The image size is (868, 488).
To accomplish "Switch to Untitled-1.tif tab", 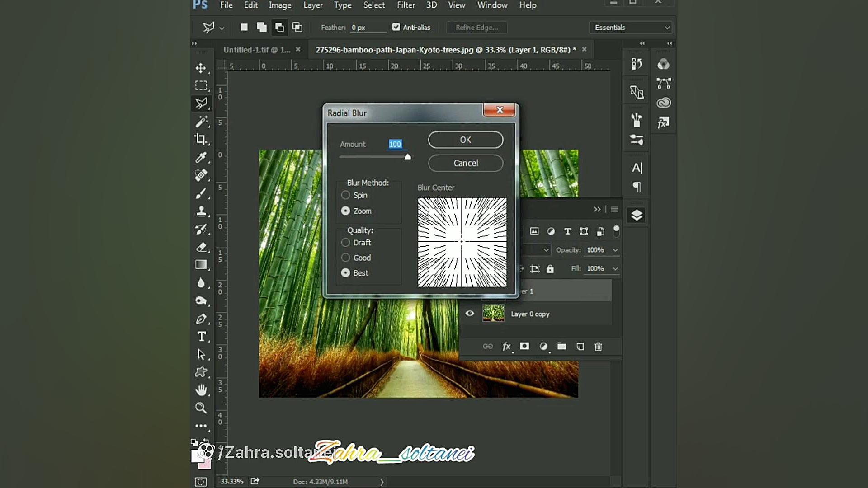I will tap(257, 50).
